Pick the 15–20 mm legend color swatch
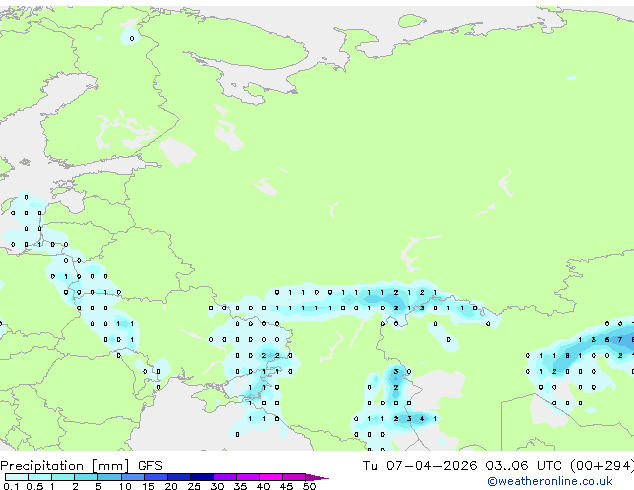The image size is (634, 490). [x=156, y=477]
